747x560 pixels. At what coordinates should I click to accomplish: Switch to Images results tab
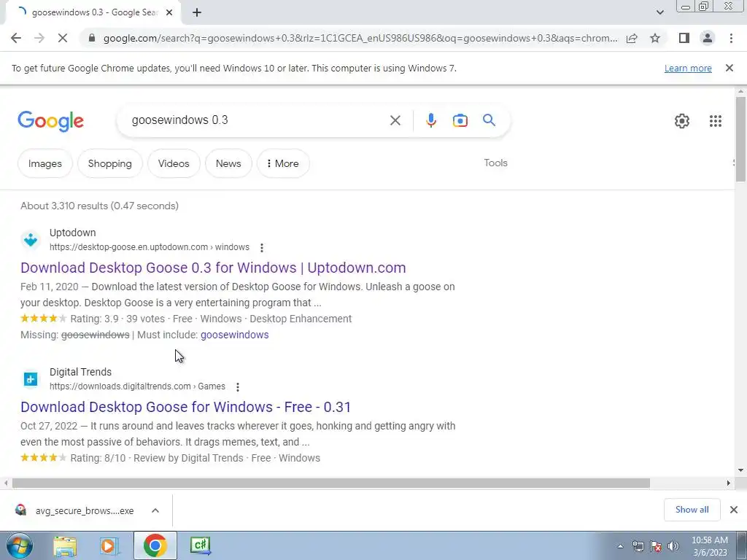click(x=44, y=163)
